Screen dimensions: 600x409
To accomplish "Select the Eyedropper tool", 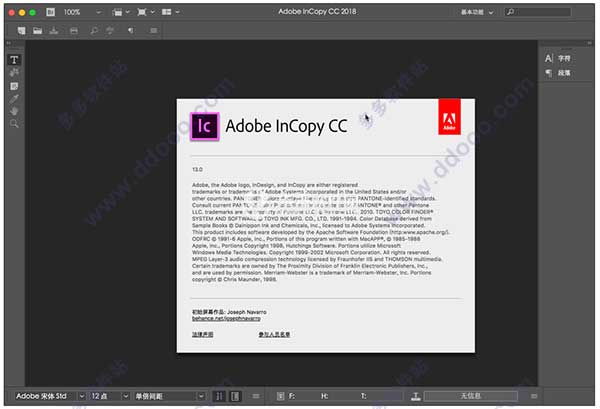I will click(x=14, y=99).
